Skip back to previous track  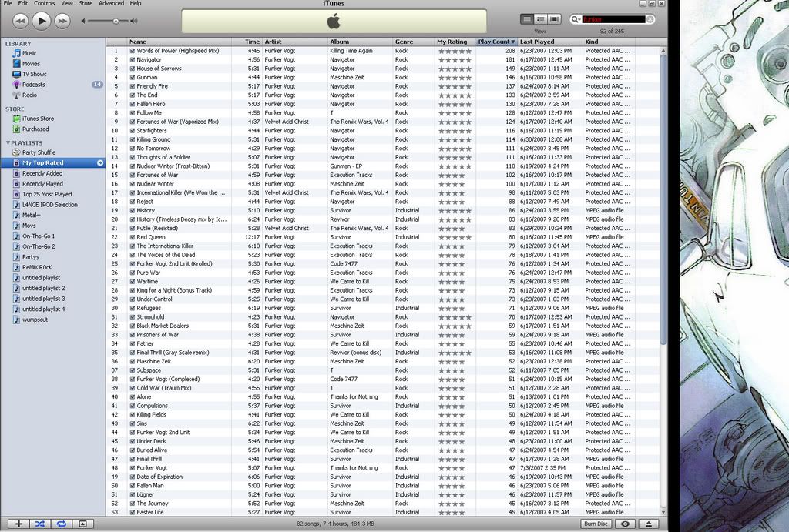19,21
